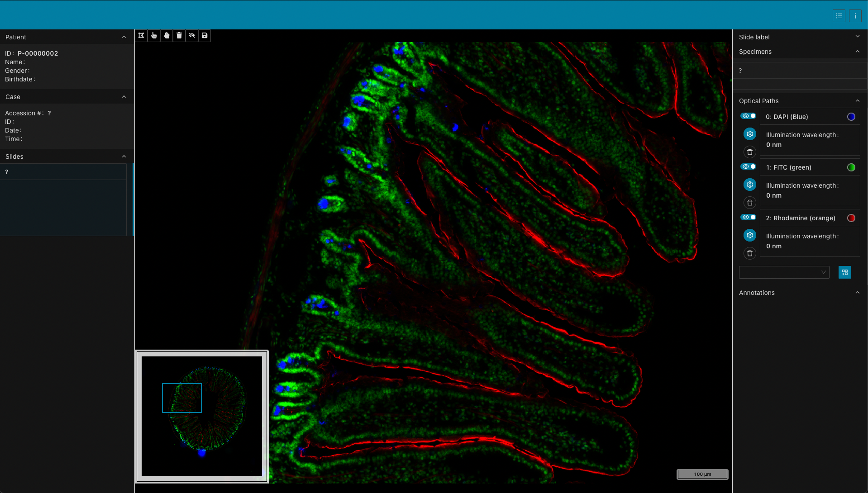
Task: Collapse the Case panel
Action: (124, 97)
